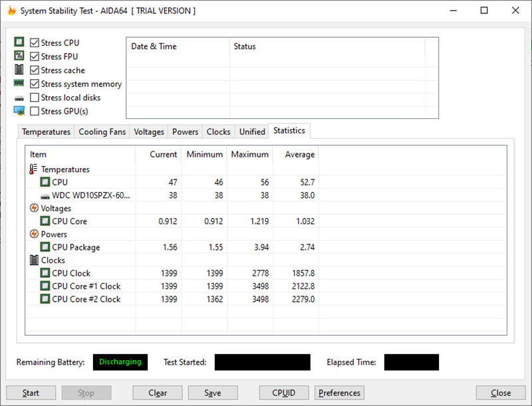Maximize the System Stability Test window
This screenshot has height=406, width=532.
pyautogui.click(x=484, y=11)
